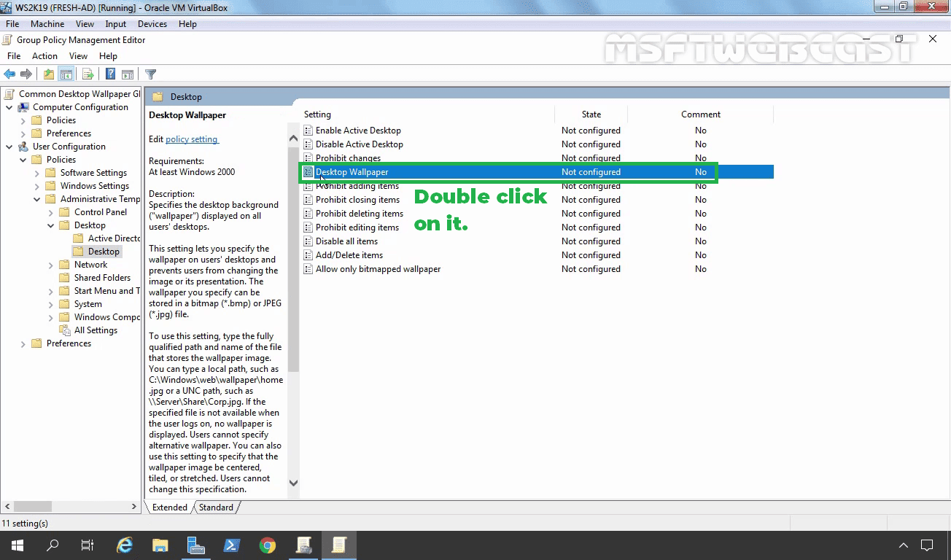Click the Export List toolbar icon
Viewport: 951px width, 560px height.
pyautogui.click(x=88, y=74)
